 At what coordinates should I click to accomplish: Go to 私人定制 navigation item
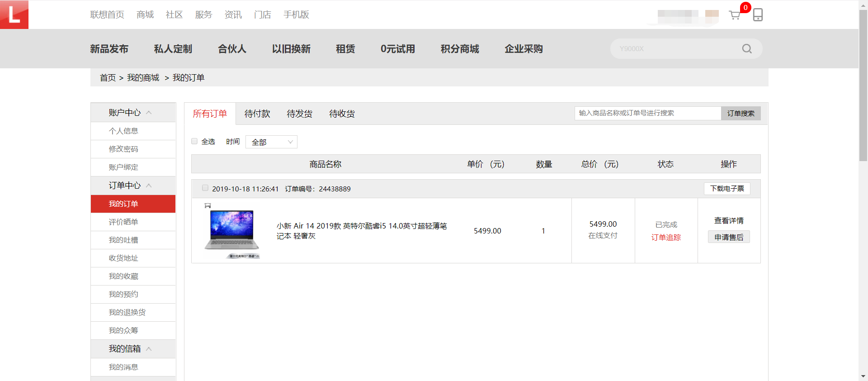click(173, 49)
